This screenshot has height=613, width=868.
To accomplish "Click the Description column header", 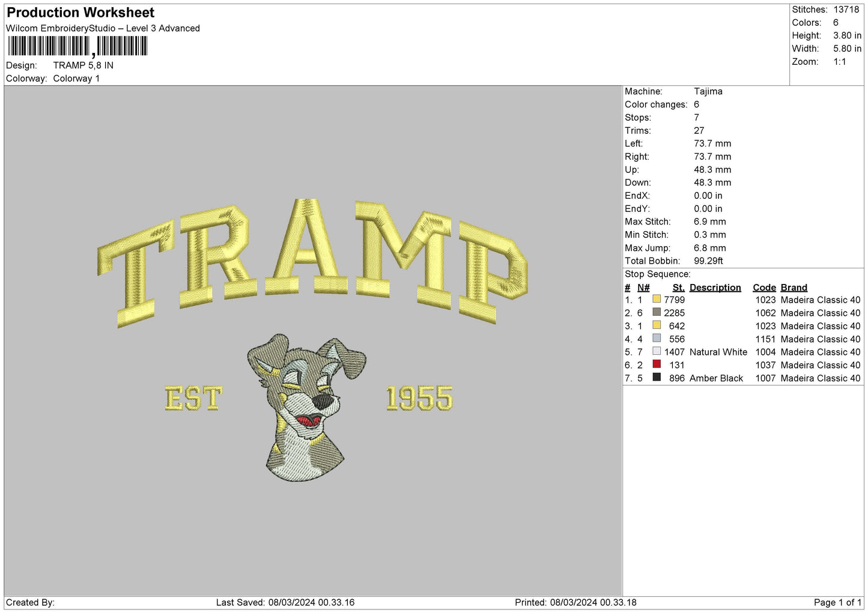I will tap(715, 288).
